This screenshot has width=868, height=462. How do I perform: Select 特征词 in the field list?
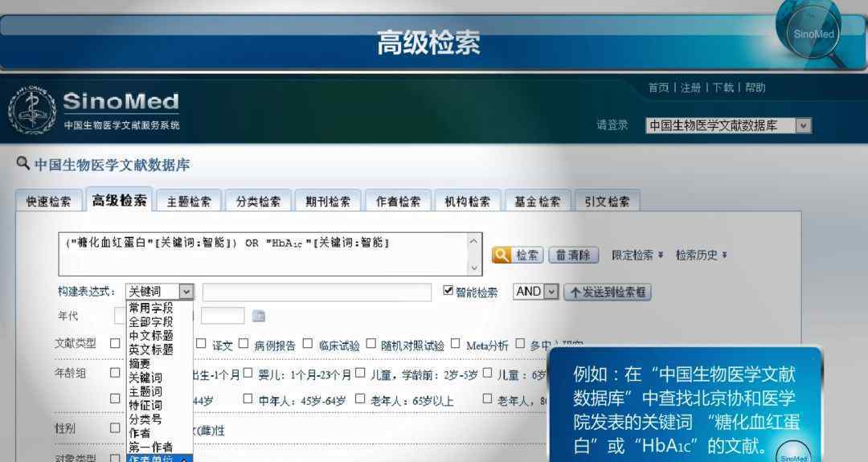click(x=145, y=405)
